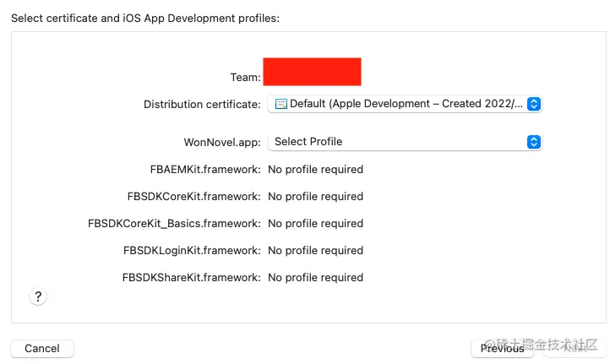Click the Distribution certificate blue chevron arrows

point(533,104)
